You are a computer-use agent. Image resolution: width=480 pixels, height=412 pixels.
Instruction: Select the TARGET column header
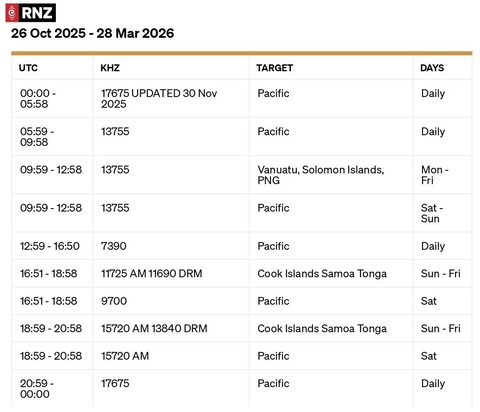pyautogui.click(x=275, y=68)
